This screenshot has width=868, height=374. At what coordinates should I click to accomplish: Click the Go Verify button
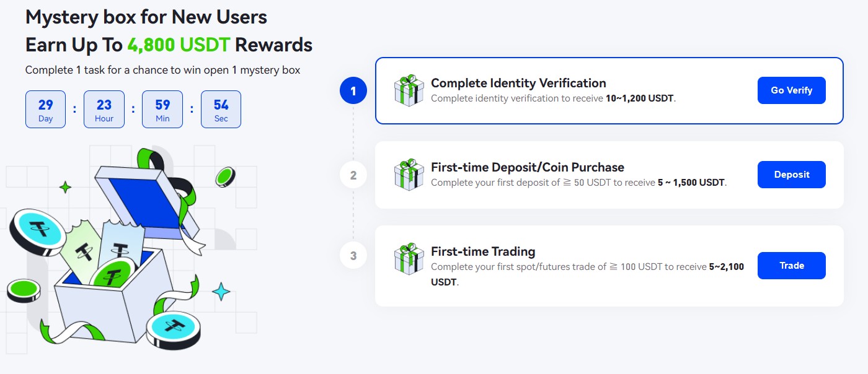(x=792, y=90)
